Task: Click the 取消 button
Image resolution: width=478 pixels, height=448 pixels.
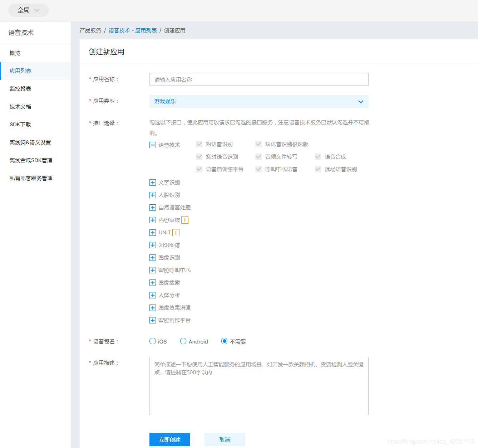Action: pos(225,439)
